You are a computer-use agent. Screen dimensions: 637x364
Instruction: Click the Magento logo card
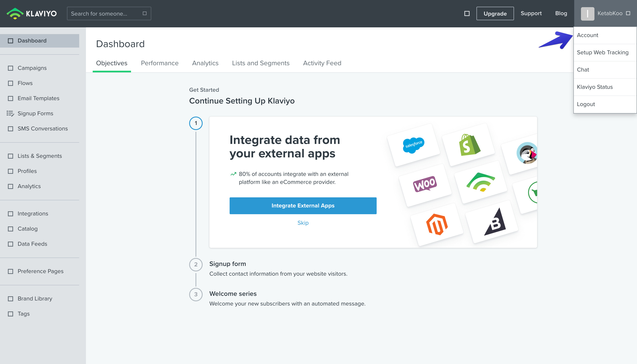[437, 224]
